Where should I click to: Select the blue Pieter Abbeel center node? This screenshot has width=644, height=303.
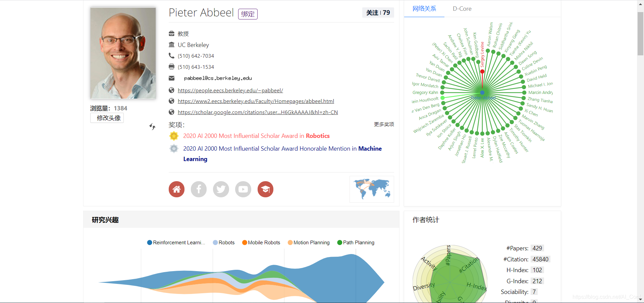tap(482, 92)
